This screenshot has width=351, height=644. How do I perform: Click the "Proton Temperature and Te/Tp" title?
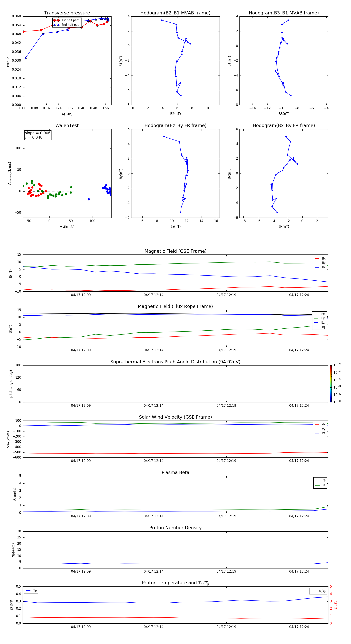point(175,583)
